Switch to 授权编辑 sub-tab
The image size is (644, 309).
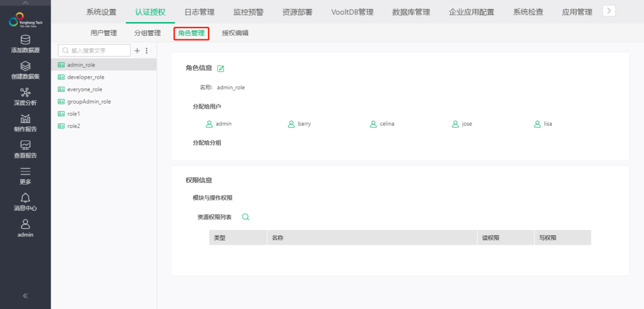point(236,33)
